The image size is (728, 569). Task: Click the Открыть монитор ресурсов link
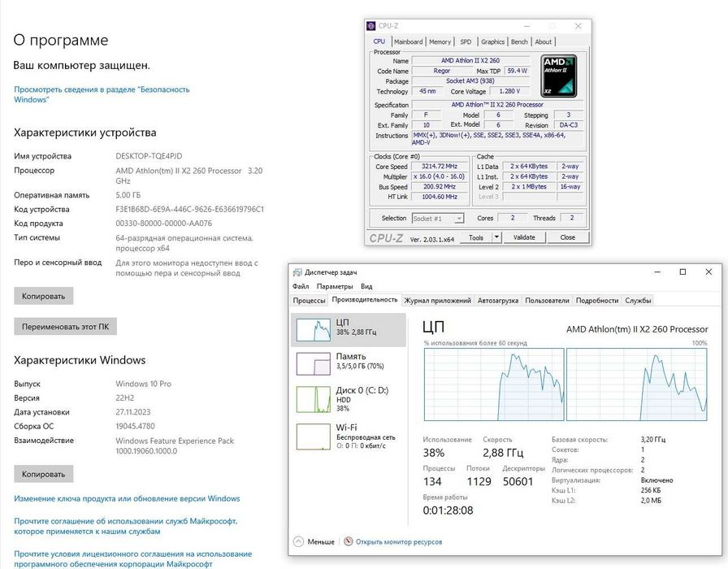[399, 541]
